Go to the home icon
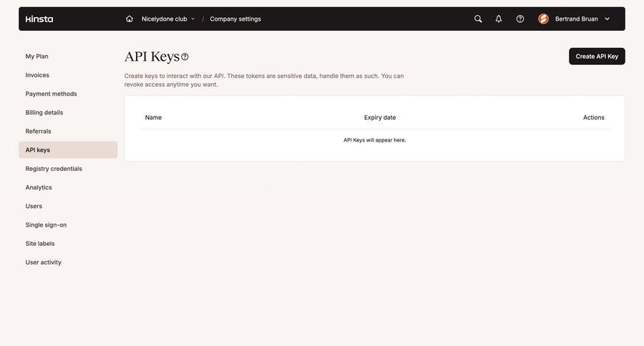Viewport: 644px width, 346px height. pos(130,19)
